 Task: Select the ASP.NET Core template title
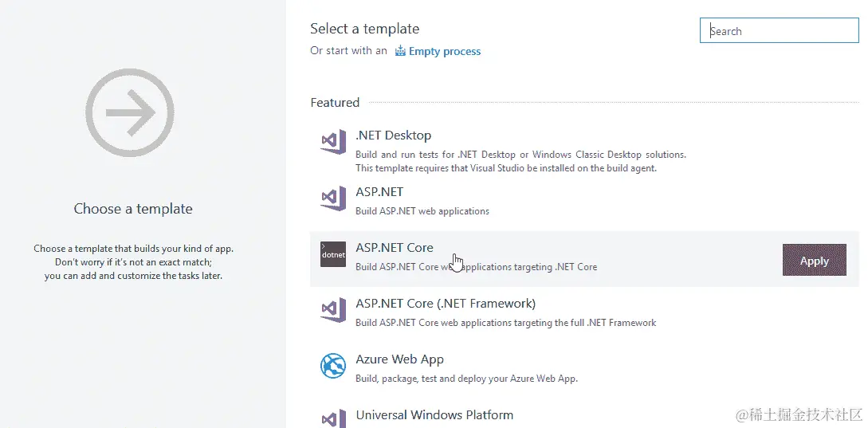[394, 248]
